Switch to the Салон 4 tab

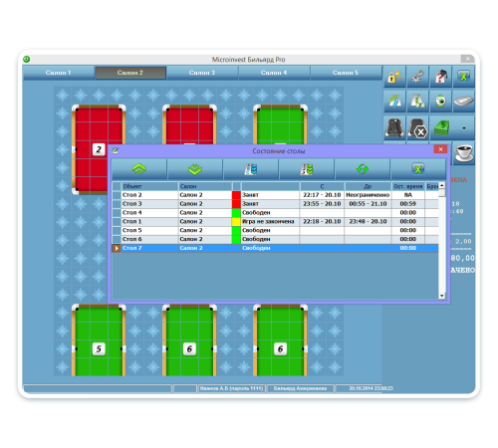coord(274,73)
